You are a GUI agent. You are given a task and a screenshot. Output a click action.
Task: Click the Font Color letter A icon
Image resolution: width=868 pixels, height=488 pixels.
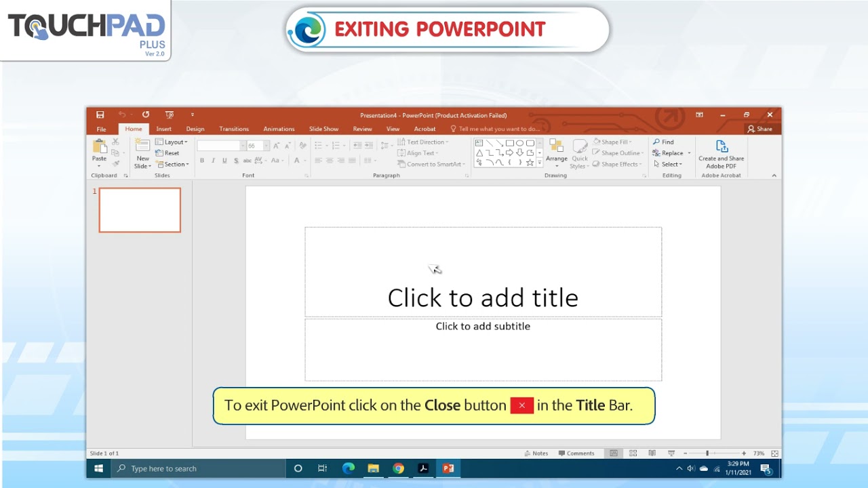(x=296, y=161)
